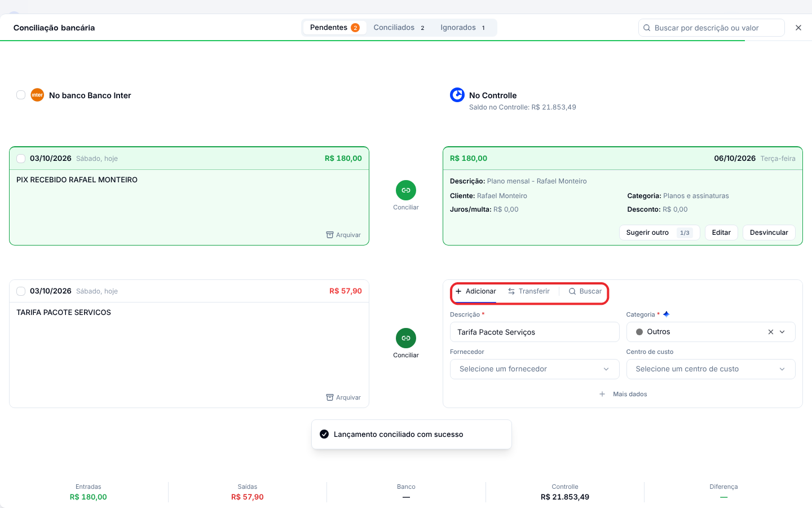Archive the TARIFA PACOTE SERVICOS entry

(343, 397)
